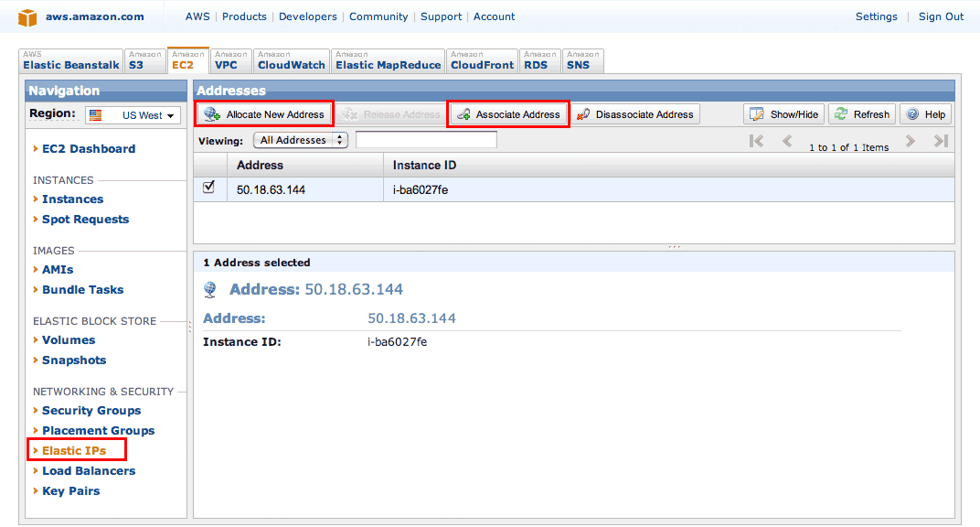Open Security Groups in navigation
The width and height of the screenshot is (980, 527).
[x=91, y=410]
